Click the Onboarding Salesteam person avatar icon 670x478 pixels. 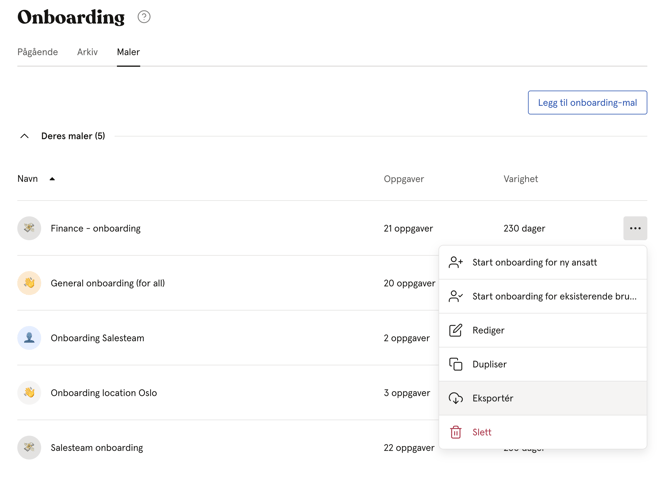29,338
